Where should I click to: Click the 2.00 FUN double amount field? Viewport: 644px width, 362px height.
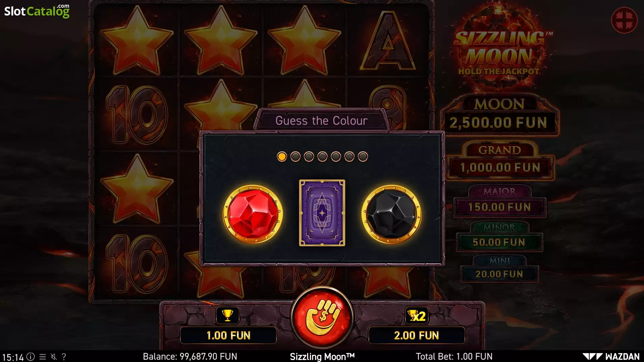pyautogui.click(x=416, y=335)
